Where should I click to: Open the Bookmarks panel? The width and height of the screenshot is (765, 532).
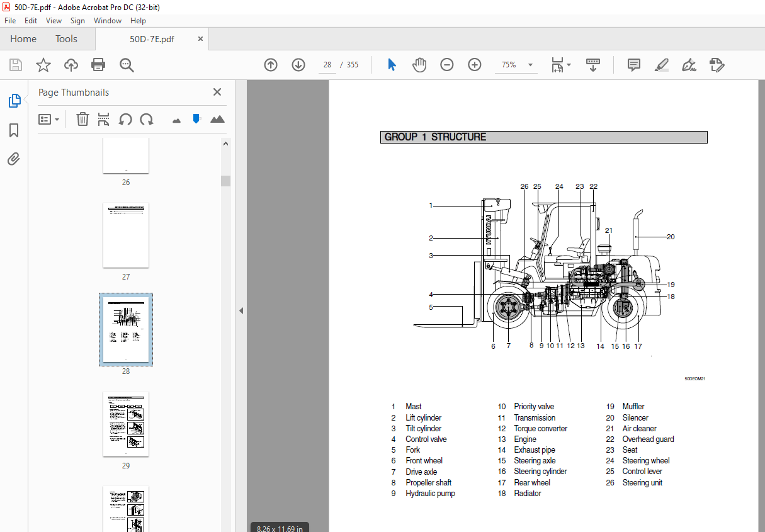[x=14, y=130]
